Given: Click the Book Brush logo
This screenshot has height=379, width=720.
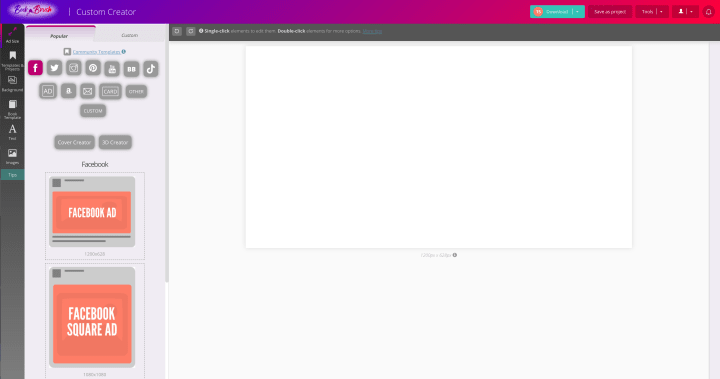Looking at the screenshot, I should click(x=33, y=10).
